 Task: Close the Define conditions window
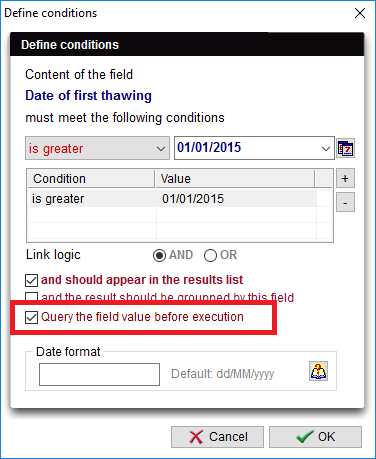pos(360,13)
